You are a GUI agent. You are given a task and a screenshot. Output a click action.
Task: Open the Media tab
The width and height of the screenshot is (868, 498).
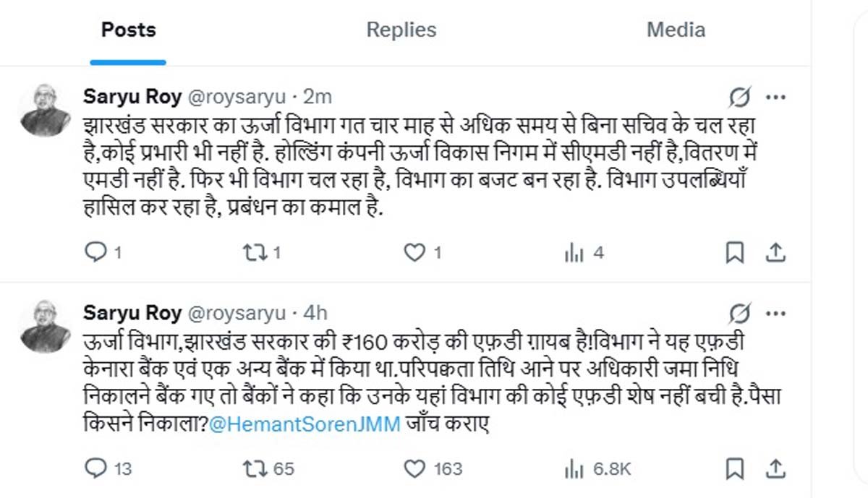point(676,30)
